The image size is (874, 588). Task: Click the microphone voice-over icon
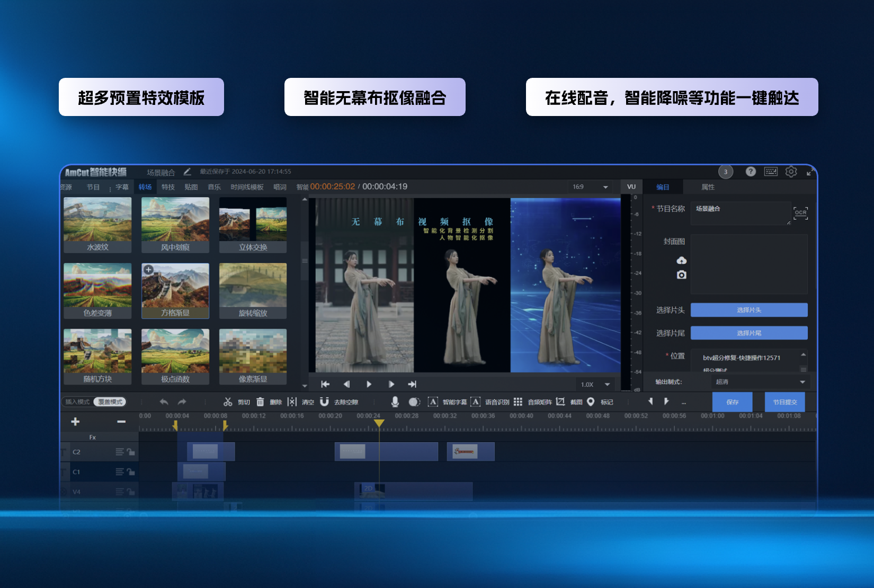coord(395,402)
